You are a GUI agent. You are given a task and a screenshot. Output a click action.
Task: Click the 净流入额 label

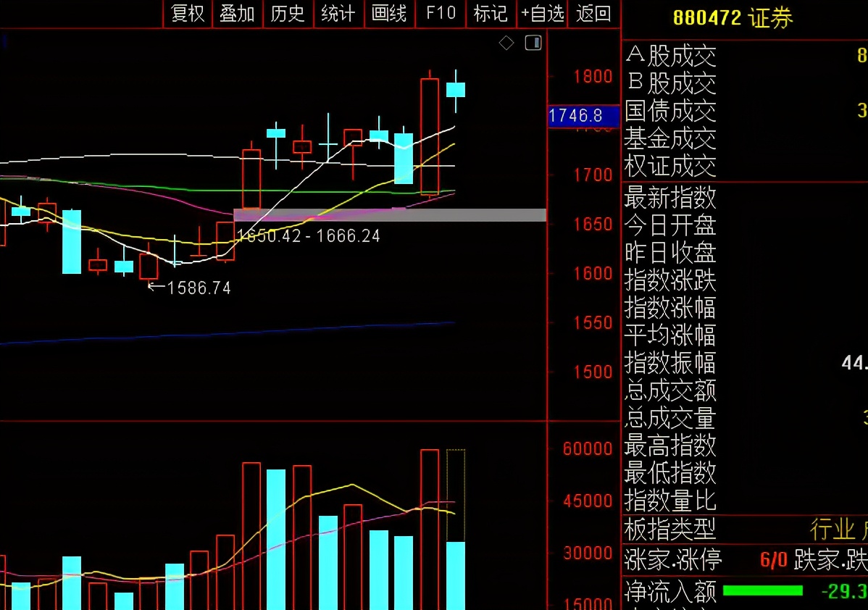coord(669,591)
